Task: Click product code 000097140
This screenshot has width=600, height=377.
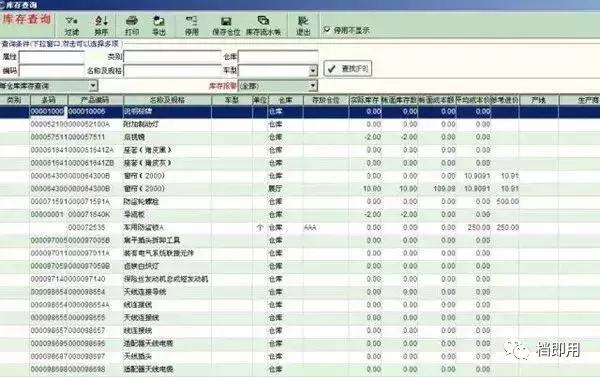Action: pyautogui.click(x=86, y=279)
